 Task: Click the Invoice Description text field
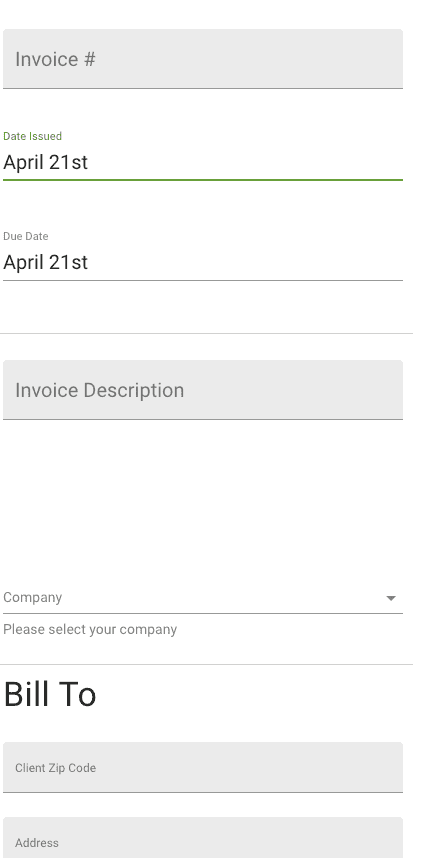pos(203,390)
